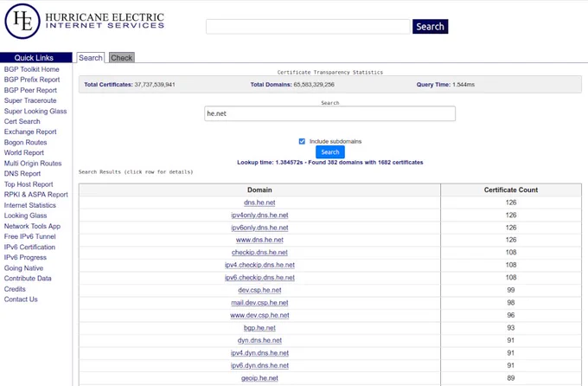Click the Lookup time results summary
Image resolution: width=588 pixels, height=386 pixels.
(x=330, y=162)
